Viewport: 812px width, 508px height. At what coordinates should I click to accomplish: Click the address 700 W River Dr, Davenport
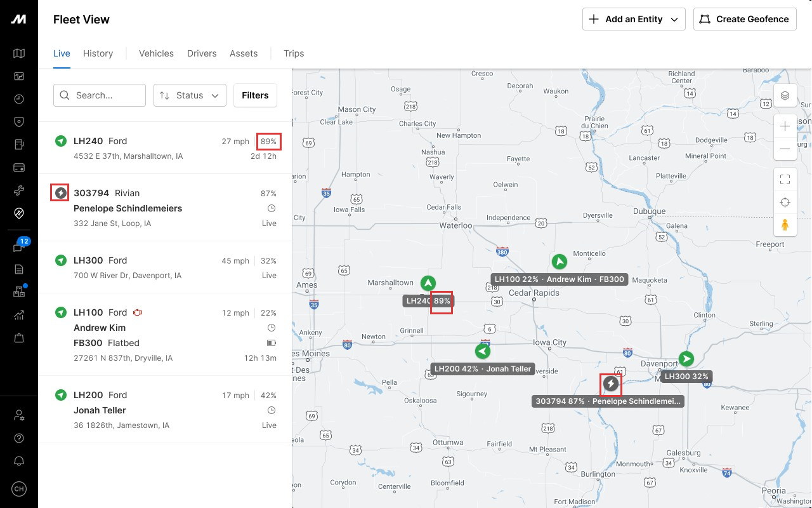click(128, 276)
